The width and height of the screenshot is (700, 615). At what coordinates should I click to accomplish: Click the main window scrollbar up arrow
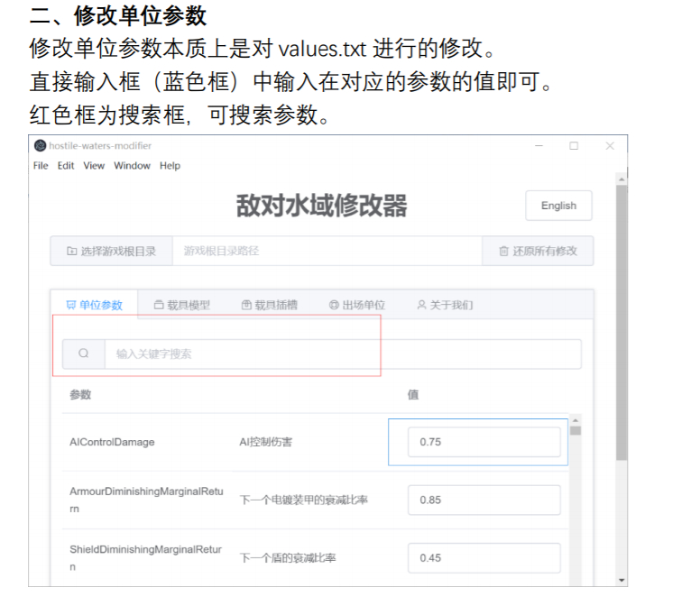(622, 179)
